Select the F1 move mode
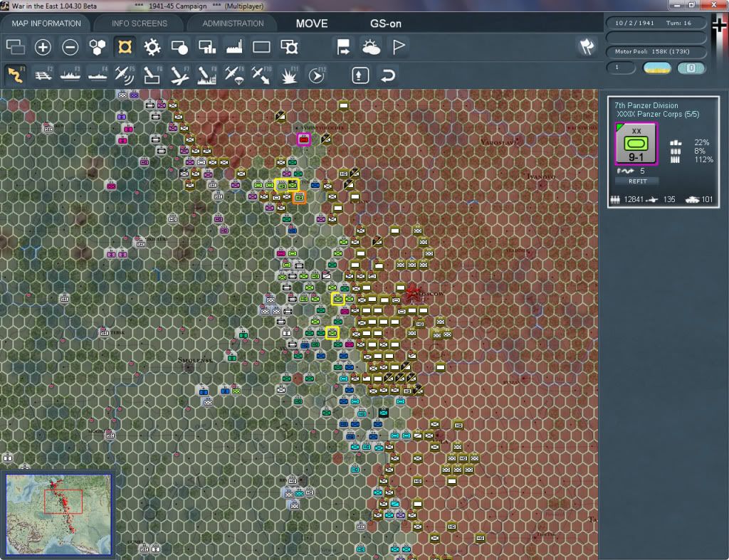The height and width of the screenshot is (560, 729). tap(16, 75)
